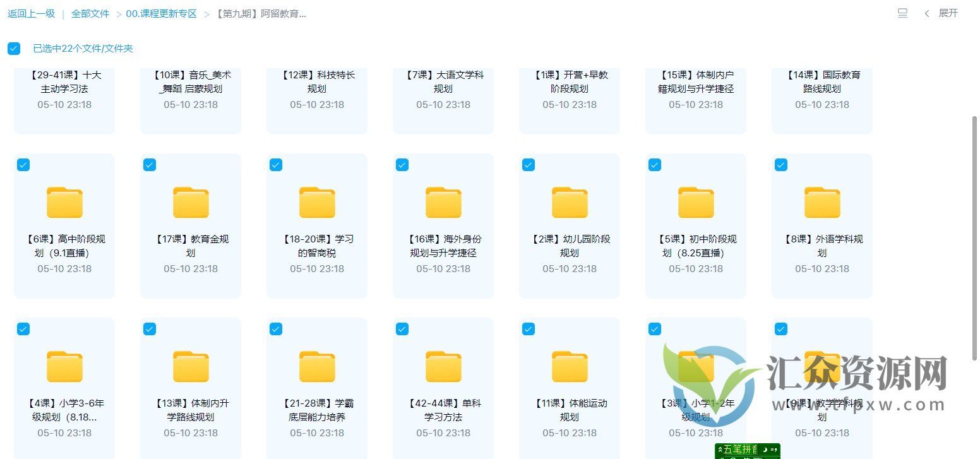Screen dimensions: 980x459
Task: Click the 【14课】国际教育路线规划 folder name
Action: point(822,82)
